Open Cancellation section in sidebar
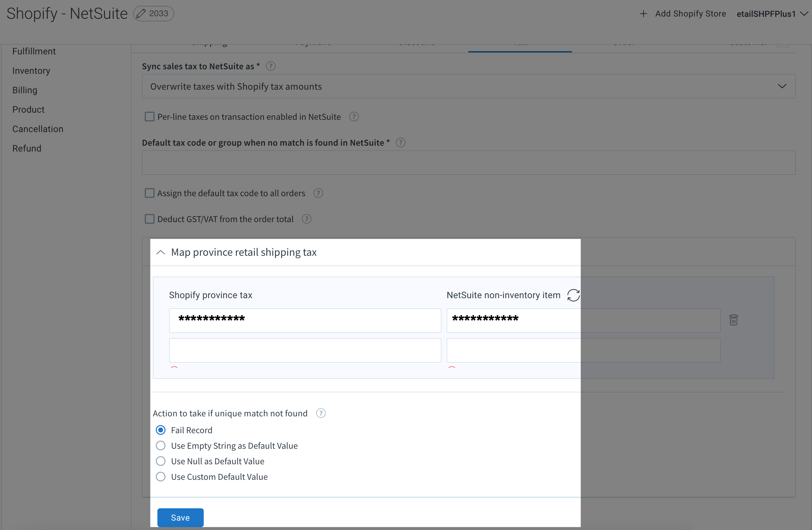Screen dimensions: 812x530 click(38, 129)
